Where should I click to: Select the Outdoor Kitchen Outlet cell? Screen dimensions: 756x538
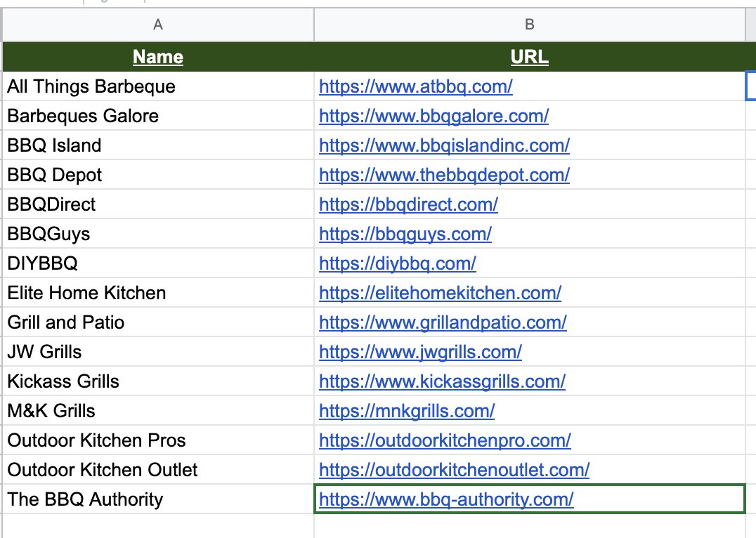point(158,470)
